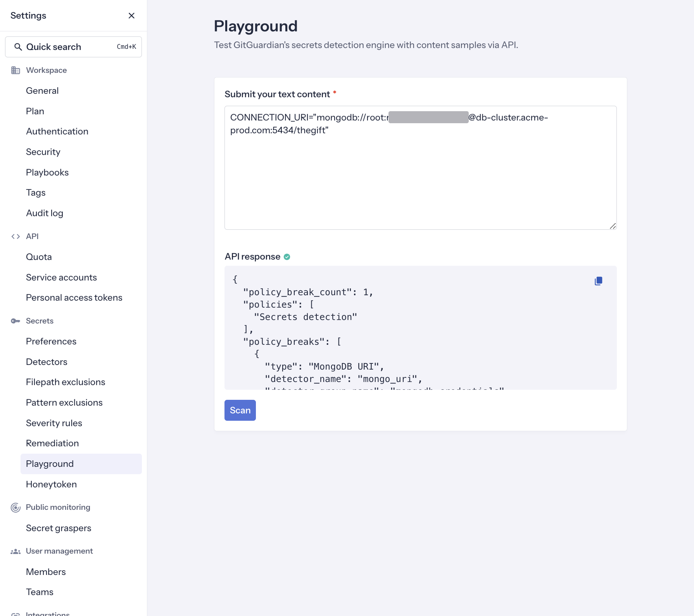Go to Authentication settings
Viewport: 694px width, 616px height.
pos(57,131)
